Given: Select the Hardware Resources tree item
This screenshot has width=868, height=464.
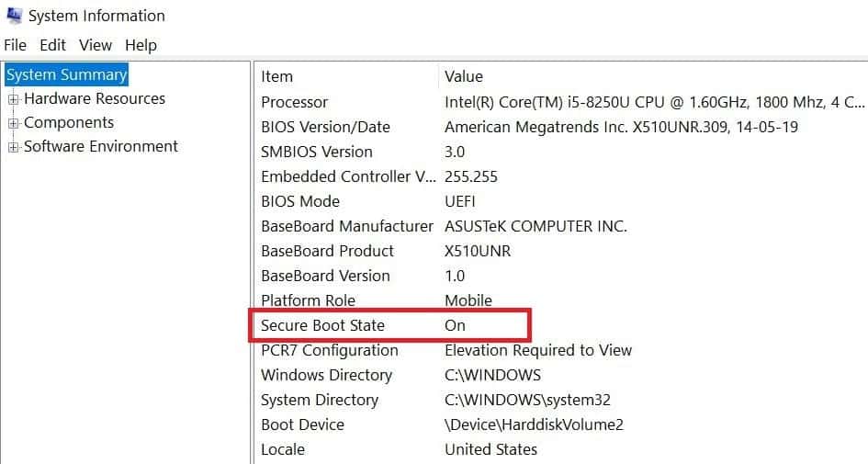Looking at the screenshot, I should coord(95,98).
